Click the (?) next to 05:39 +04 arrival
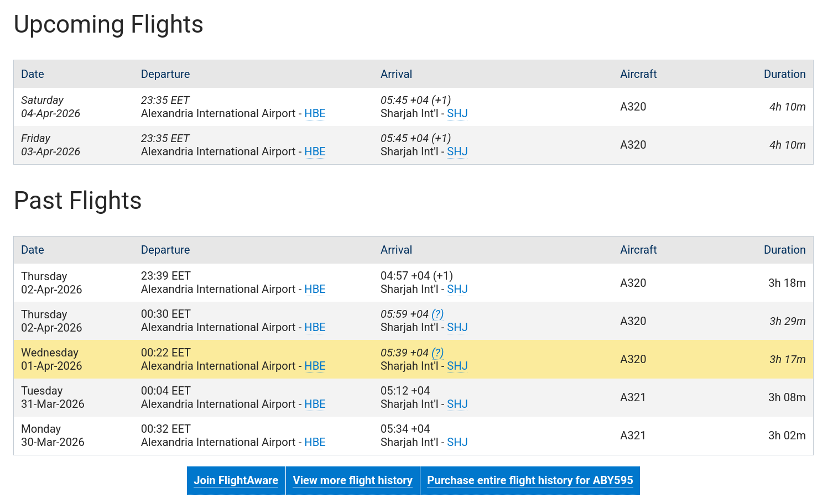The image size is (833, 504). [438, 353]
